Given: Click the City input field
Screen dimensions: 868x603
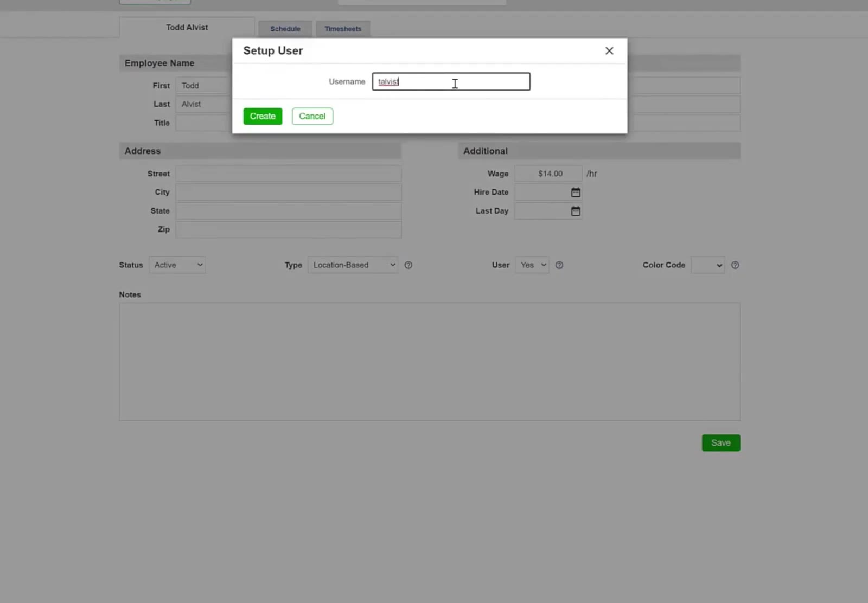Looking at the screenshot, I should pyautogui.click(x=289, y=192).
